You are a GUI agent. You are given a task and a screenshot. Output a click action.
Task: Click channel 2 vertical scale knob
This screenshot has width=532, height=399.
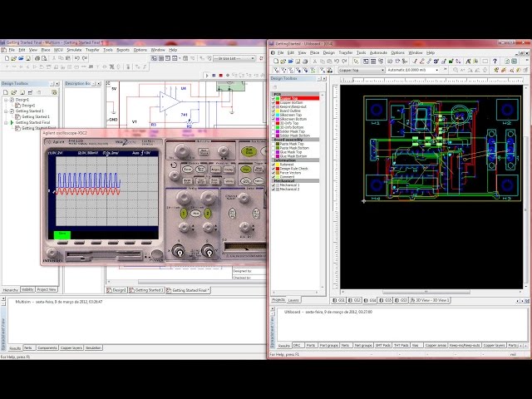(208, 196)
